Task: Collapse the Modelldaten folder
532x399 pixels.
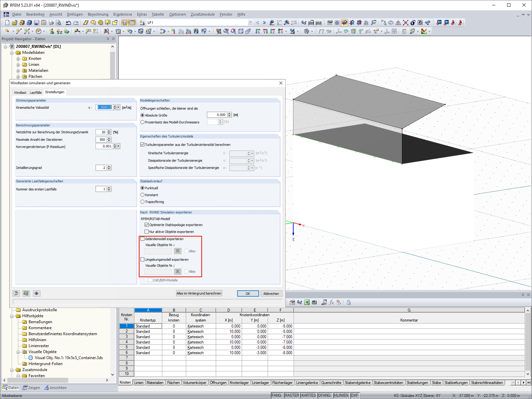Action: point(11,52)
